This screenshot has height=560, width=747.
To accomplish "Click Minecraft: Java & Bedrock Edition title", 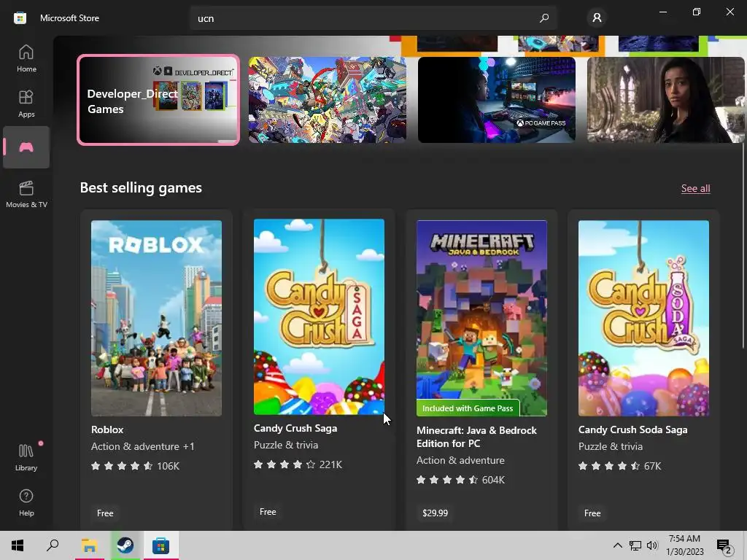I will click(476, 437).
